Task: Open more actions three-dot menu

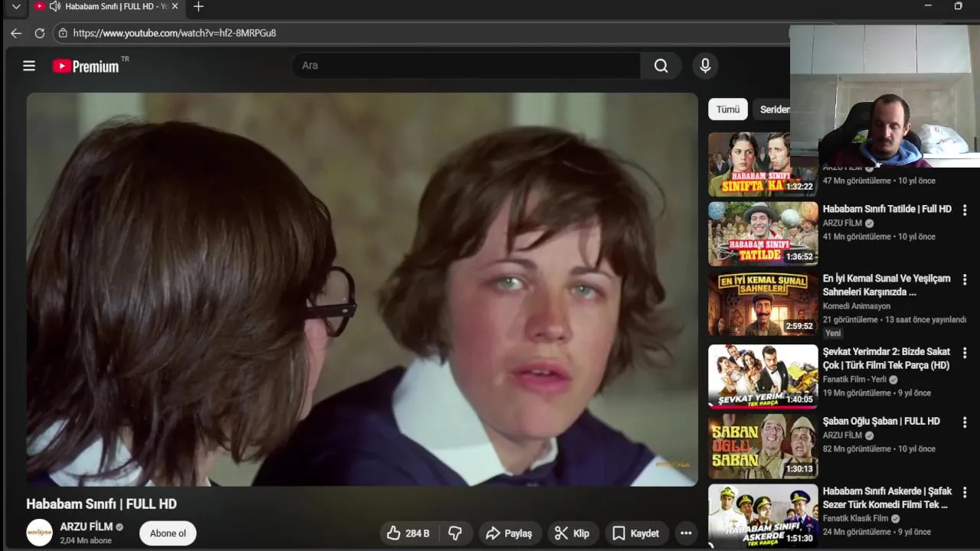Action: click(686, 533)
